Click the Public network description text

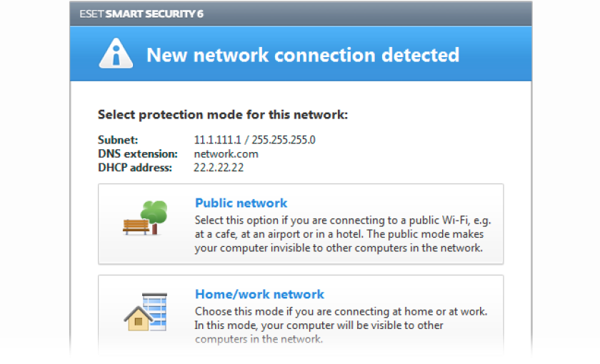[343, 234]
